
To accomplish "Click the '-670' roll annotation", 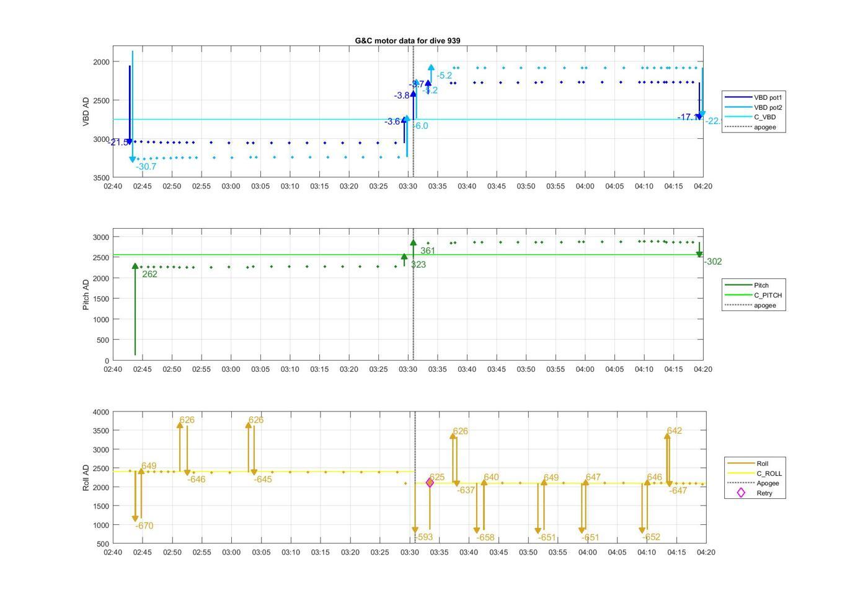I will [144, 525].
